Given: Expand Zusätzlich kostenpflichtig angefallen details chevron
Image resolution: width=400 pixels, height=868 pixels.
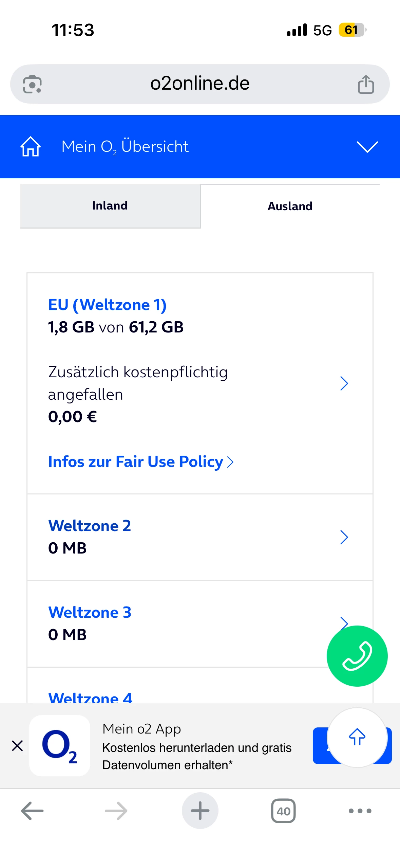Looking at the screenshot, I should [x=344, y=383].
